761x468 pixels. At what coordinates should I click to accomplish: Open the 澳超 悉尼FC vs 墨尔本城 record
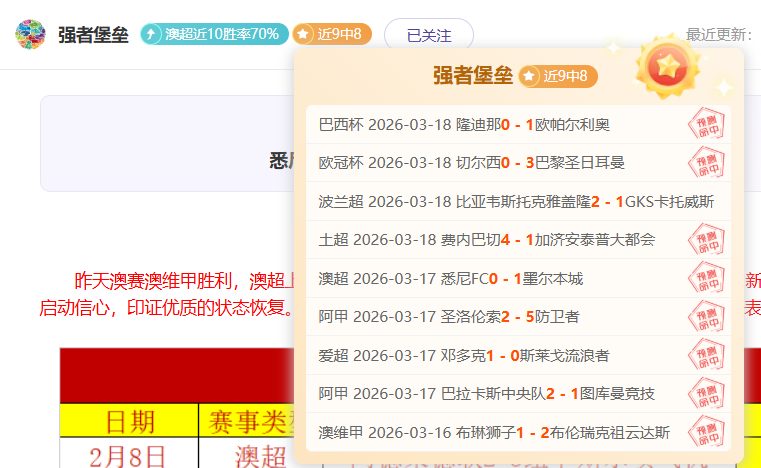[450, 279]
